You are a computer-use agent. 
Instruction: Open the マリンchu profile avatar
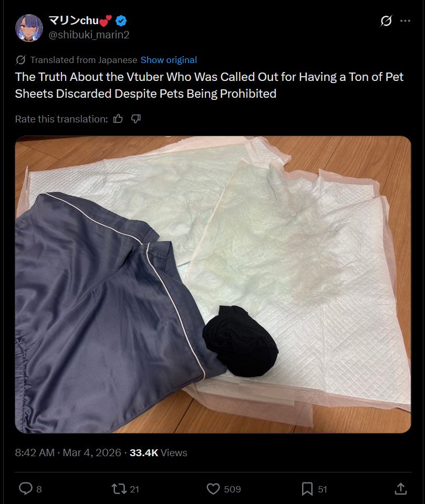29,28
